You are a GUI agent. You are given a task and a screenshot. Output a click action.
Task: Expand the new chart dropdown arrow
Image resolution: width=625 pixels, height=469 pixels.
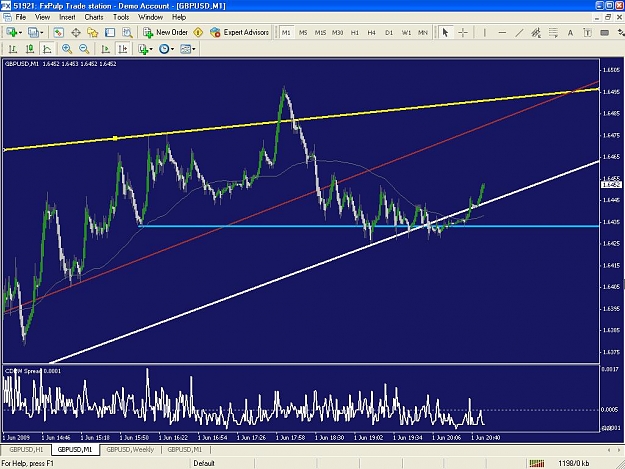[20, 33]
